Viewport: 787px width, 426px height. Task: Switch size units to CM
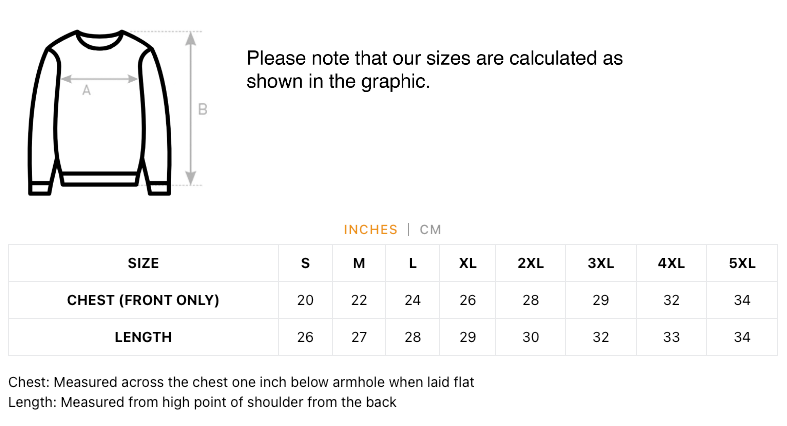click(430, 230)
